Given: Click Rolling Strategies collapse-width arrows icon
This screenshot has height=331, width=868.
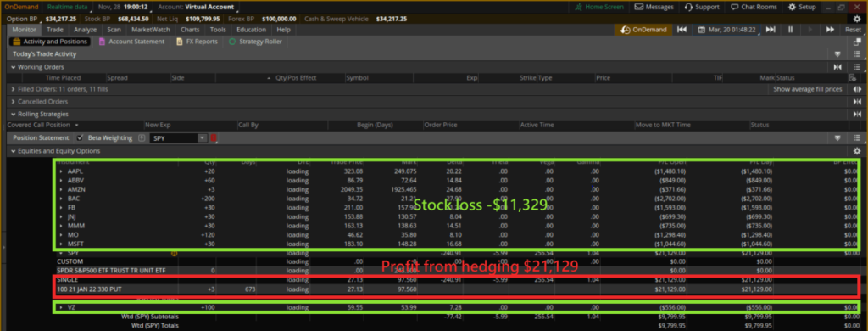Looking at the screenshot, I should pyautogui.click(x=857, y=114).
